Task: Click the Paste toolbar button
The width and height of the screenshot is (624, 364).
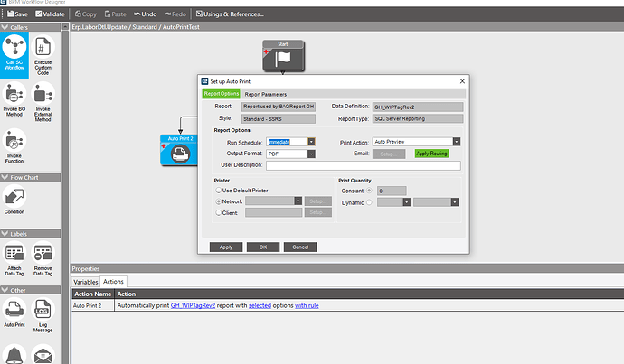Action: point(115,14)
